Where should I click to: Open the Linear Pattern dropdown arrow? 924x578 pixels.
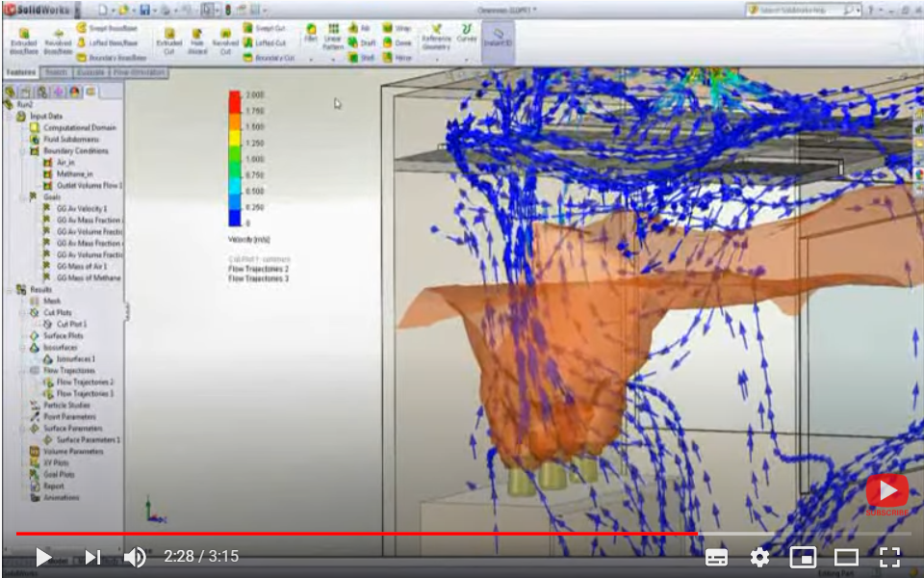pyautogui.click(x=333, y=59)
